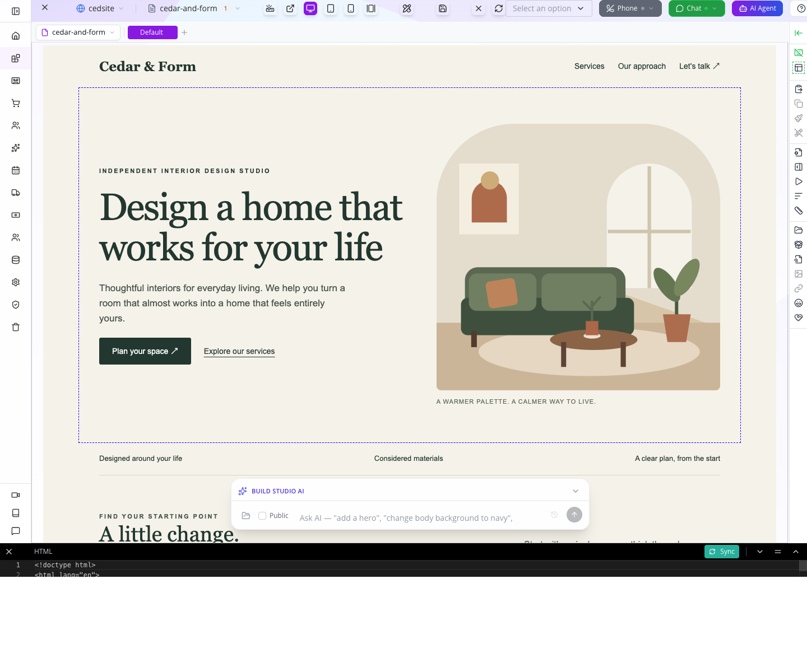Toggle the left sidebar panel icon

(x=16, y=11)
